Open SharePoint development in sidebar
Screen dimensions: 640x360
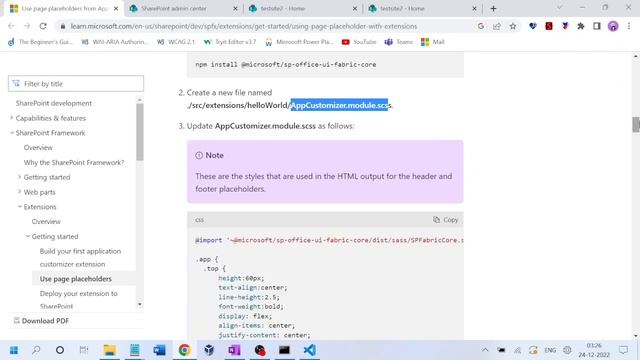pos(53,103)
